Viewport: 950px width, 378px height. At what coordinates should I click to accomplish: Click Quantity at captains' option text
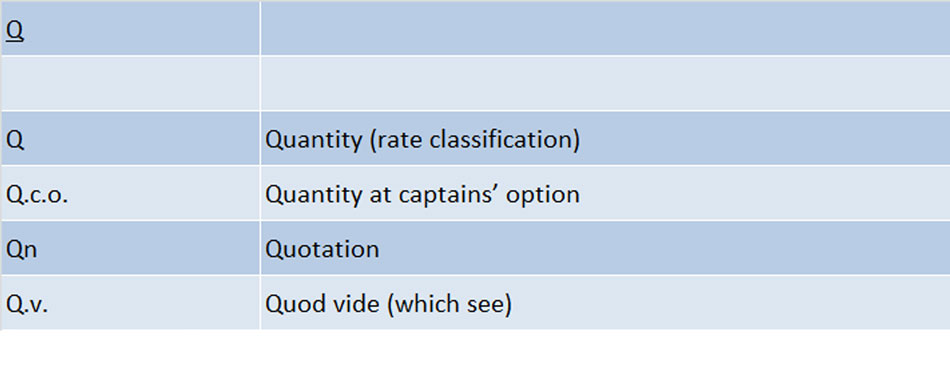click(x=422, y=194)
